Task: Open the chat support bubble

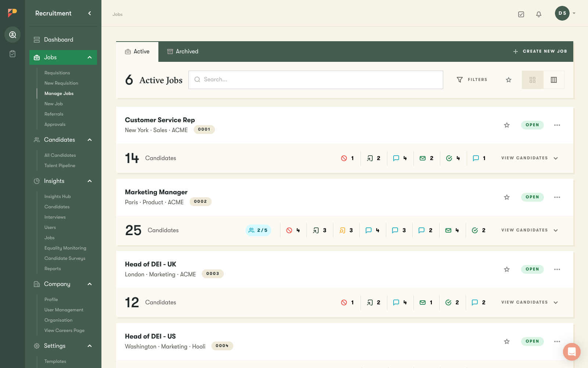Action: [572, 352]
